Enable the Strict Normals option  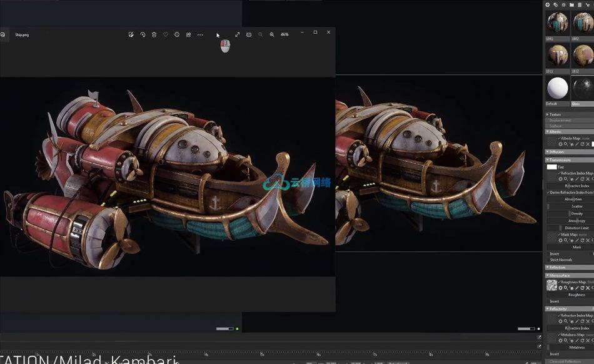coord(561,260)
